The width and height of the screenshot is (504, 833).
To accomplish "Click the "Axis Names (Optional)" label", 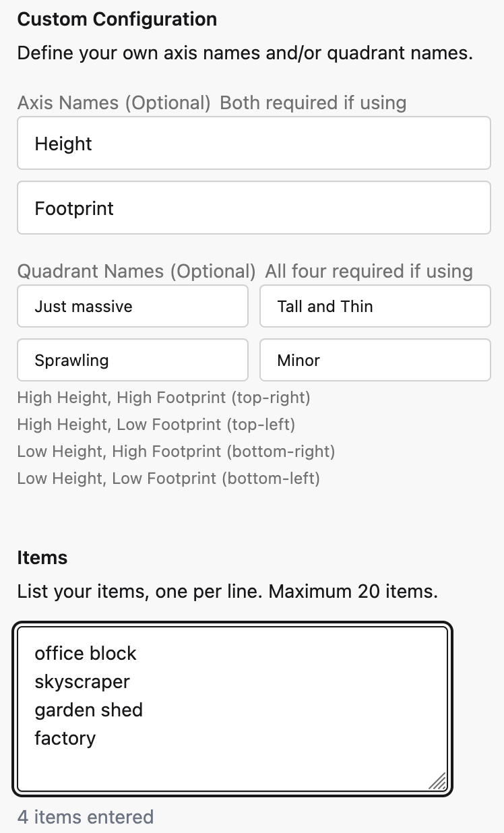I will 115,103.
